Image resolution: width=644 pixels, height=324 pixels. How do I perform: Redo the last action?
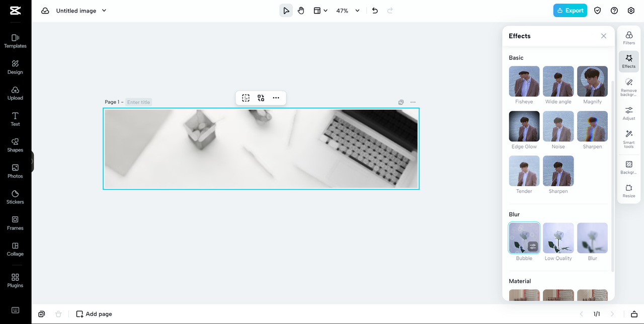click(390, 11)
